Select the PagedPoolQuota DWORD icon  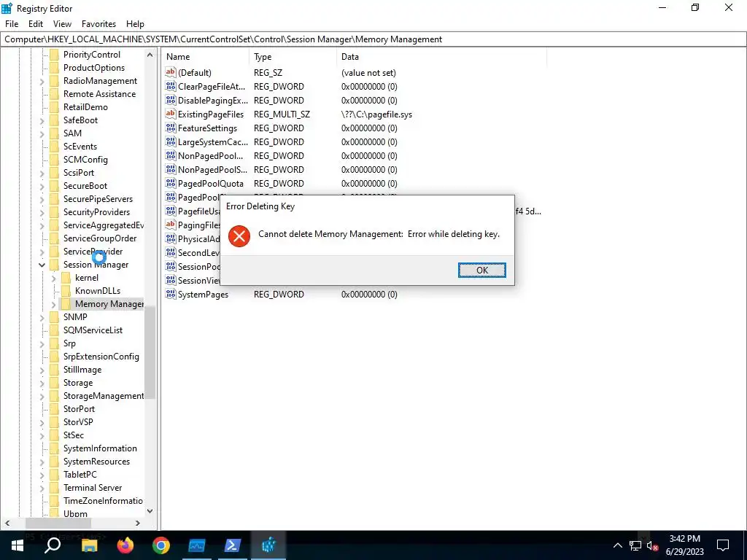171,183
